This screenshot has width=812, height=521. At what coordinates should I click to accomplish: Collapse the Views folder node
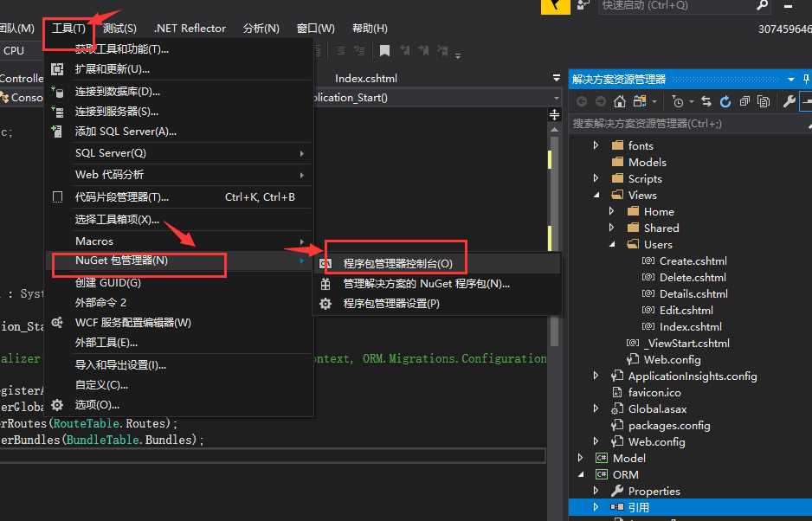(596, 196)
